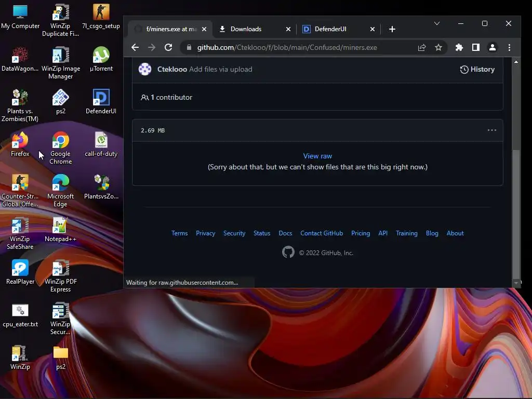The width and height of the screenshot is (532, 399).
Task: Launch Notepad++ desktop shortcut
Action: pos(60,230)
